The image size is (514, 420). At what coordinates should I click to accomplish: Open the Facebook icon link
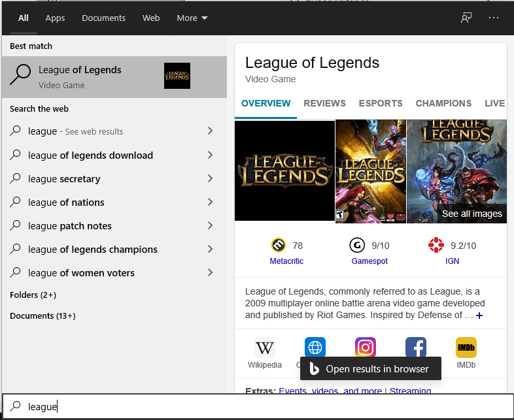416,347
